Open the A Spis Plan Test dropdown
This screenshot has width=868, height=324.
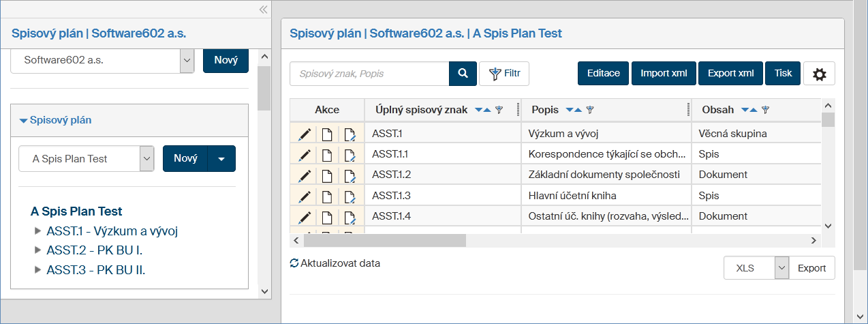146,159
